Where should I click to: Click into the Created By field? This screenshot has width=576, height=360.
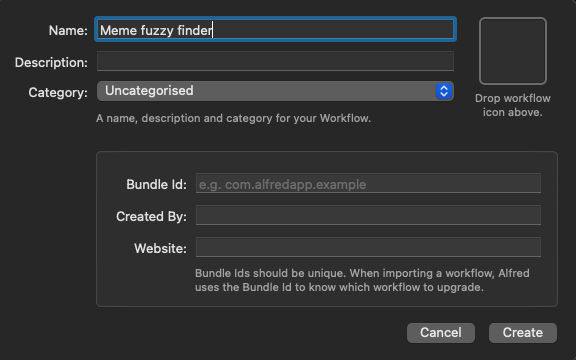368,215
